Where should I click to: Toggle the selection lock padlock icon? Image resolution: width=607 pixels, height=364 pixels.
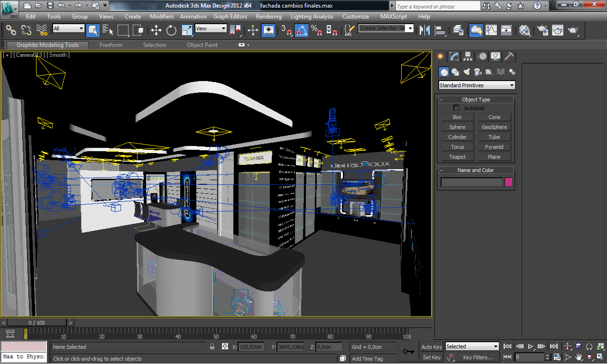pyautogui.click(x=212, y=347)
